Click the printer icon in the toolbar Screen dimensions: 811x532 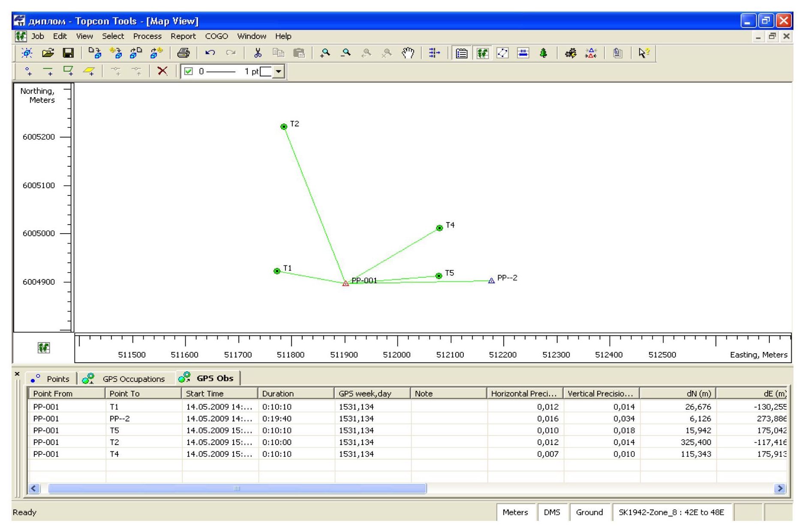coord(183,53)
